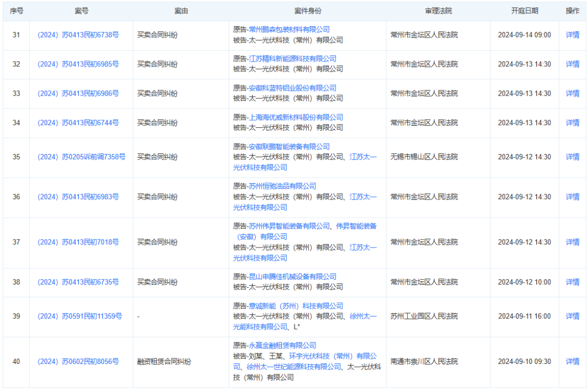Open 详情 for row 33
The width and height of the screenshot is (588, 389).
(572, 94)
